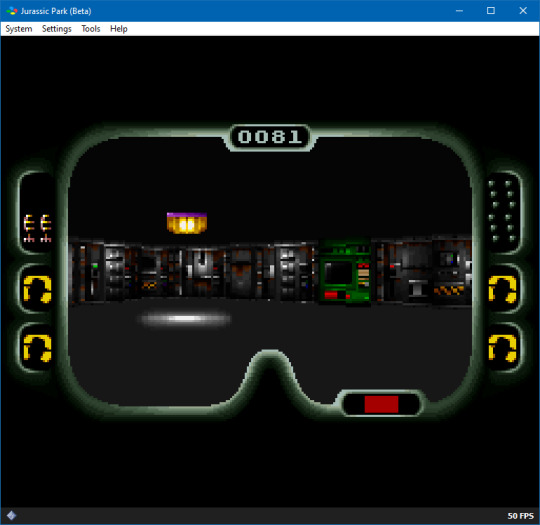
Task: Click the left-side lower yellow headset icon
Action: pyautogui.click(x=38, y=348)
